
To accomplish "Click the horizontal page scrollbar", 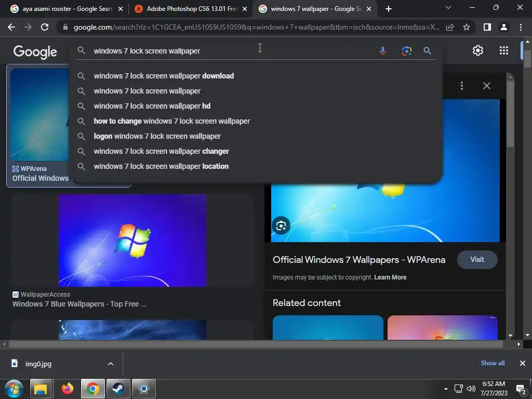I will (x=256, y=344).
